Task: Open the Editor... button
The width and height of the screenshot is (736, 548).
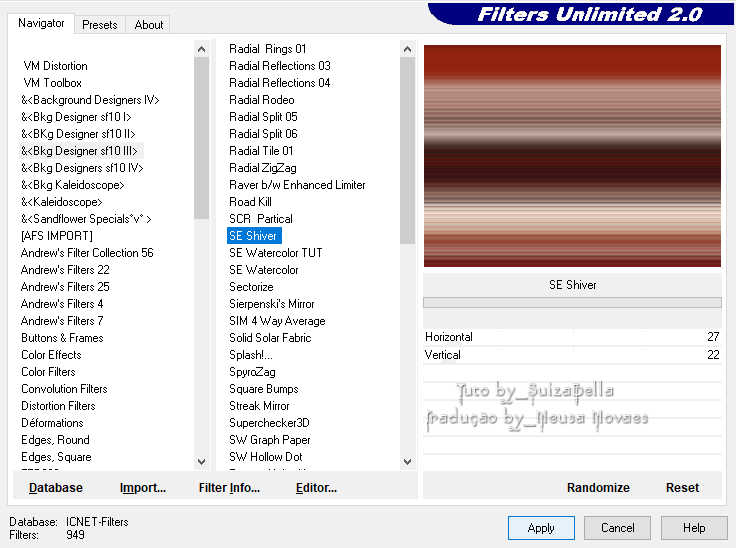Action: click(316, 487)
